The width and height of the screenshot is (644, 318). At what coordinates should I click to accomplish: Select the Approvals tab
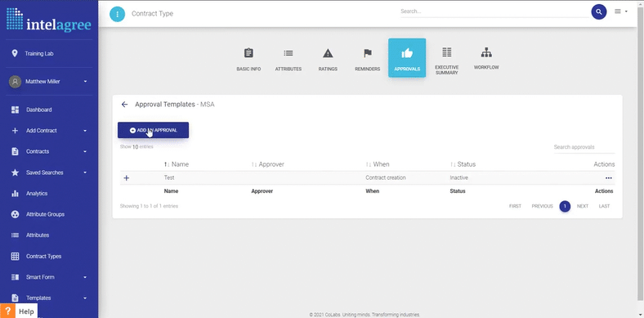tap(407, 58)
